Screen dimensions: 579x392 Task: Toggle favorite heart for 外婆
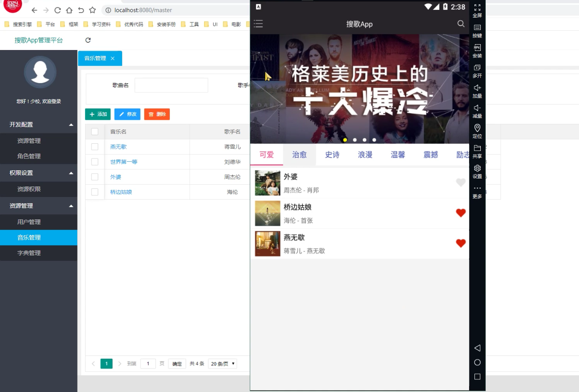(460, 182)
